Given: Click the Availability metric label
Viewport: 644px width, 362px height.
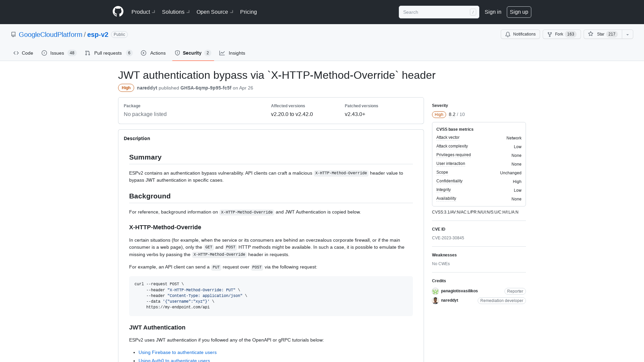Looking at the screenshot, I should coord(446,198).
